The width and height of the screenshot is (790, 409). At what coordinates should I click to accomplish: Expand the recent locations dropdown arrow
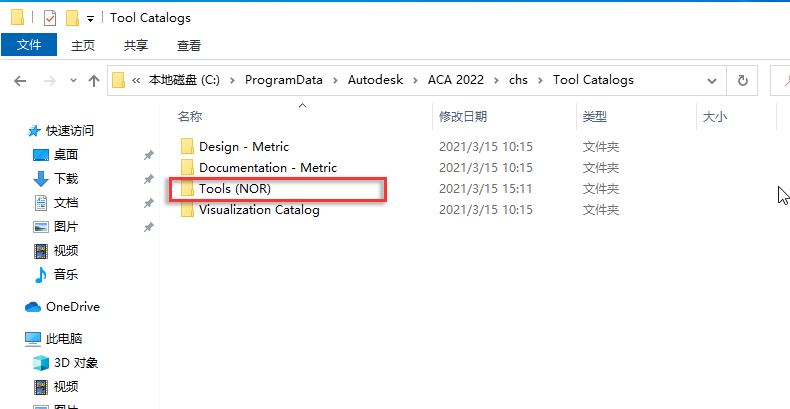coord(72,80)
